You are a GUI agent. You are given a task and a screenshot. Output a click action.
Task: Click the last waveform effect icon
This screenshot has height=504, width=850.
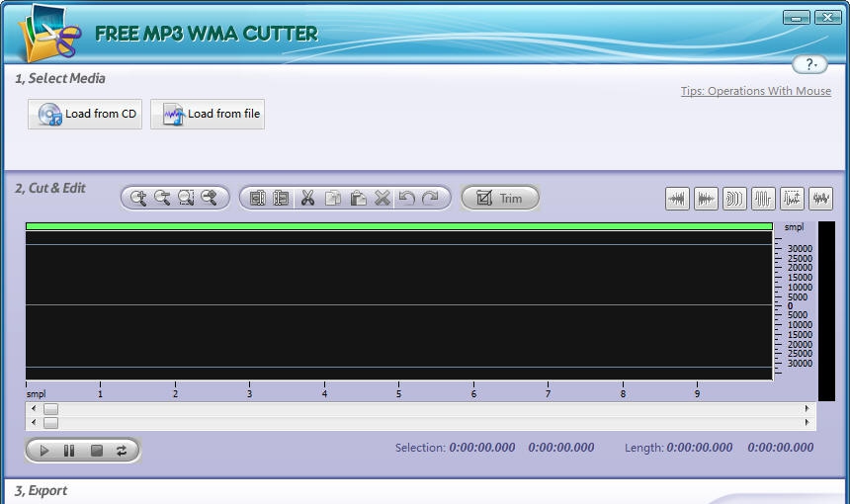[x=820, y=199]
